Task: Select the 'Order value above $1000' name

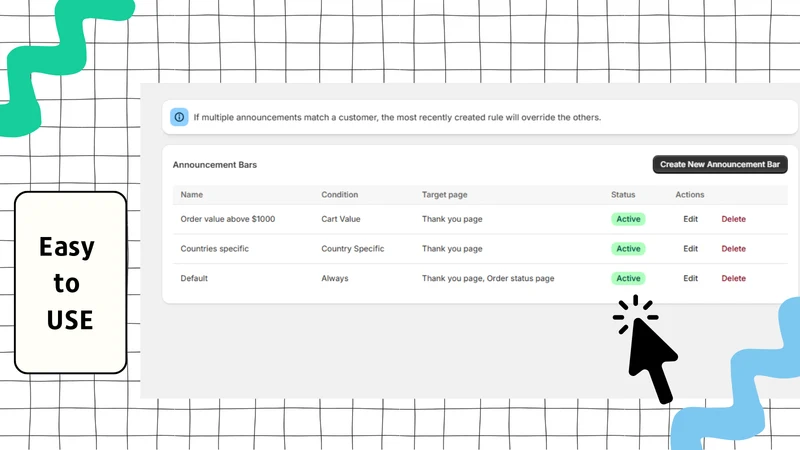Action: pyautogui.click(x=228, y=219)
